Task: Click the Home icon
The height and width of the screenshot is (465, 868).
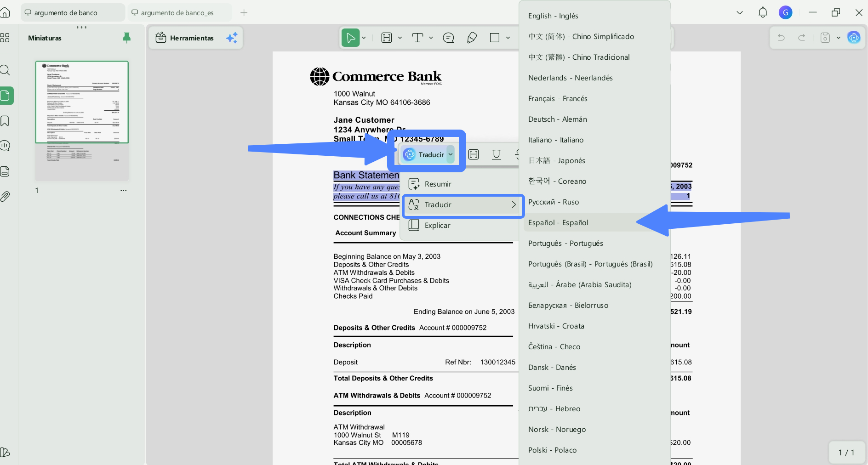Action: [5, 12]
